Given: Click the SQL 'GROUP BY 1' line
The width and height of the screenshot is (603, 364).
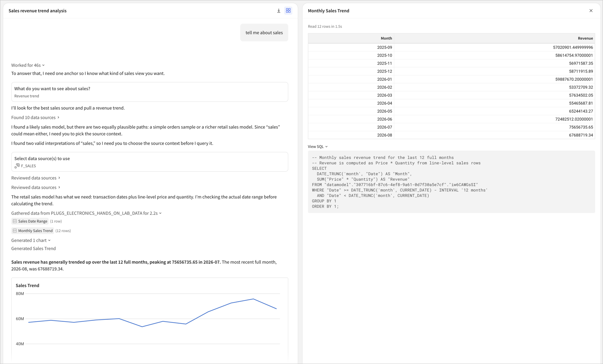Looking at the screenshot, I should (x=324, y=201).
